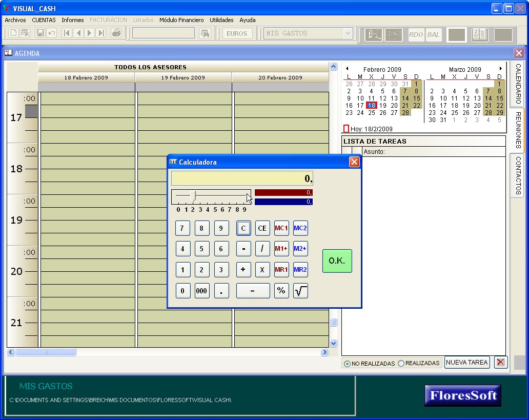529x420 pixels.
Task: Click the agenda horizontal scrollbar thumb
Action: tap(46, 352)
